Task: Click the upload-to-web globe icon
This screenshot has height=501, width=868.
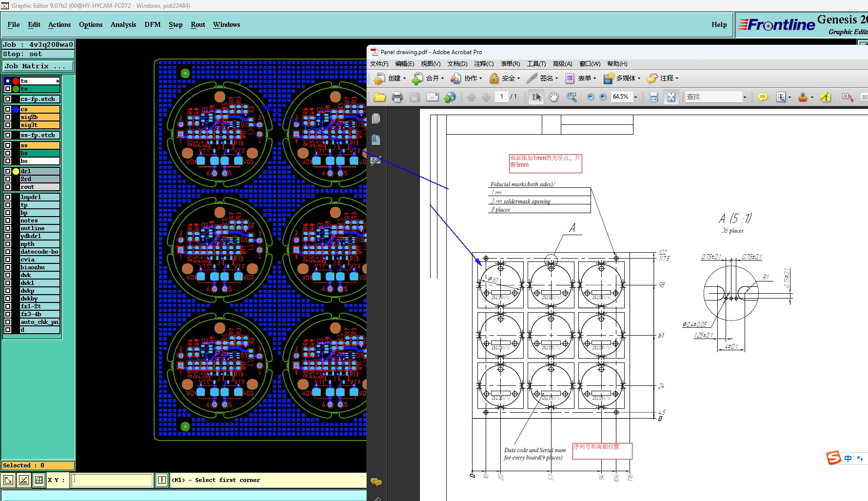Action: [x=450, y=97]
